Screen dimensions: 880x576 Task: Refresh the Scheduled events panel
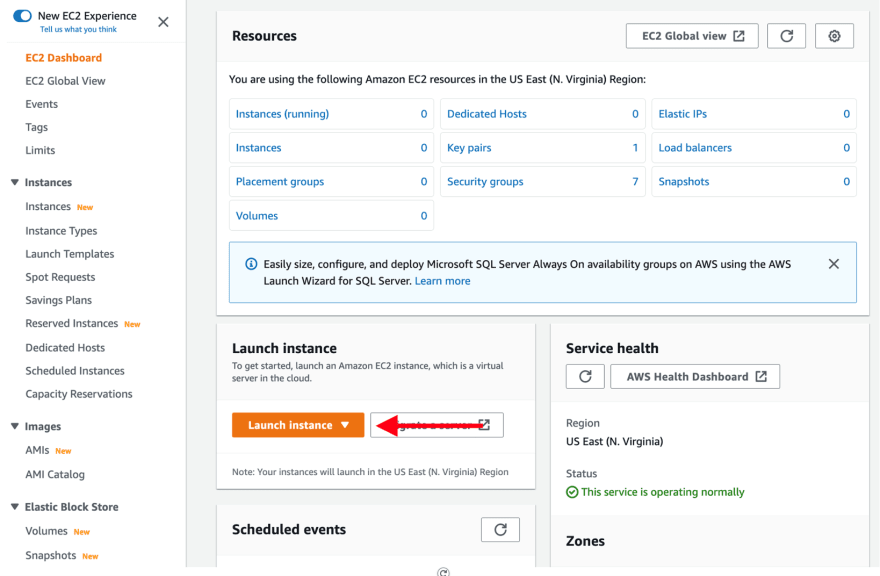click(x=500, y=529)
